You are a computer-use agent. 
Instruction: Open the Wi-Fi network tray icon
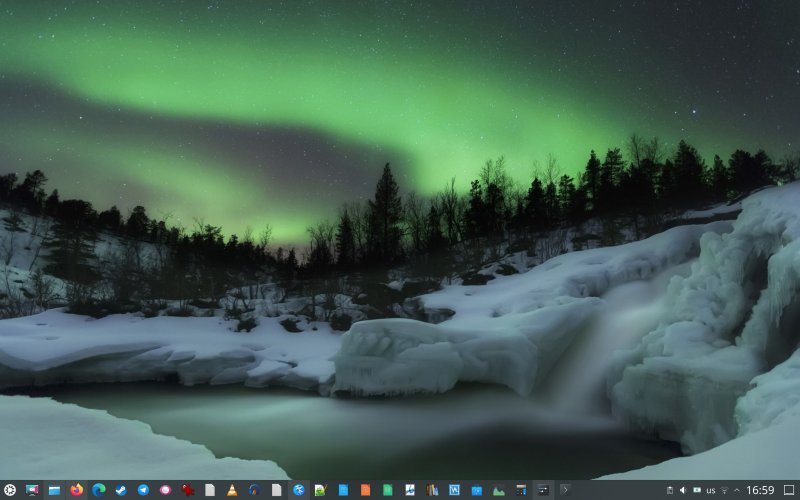pyautogui.click(x=724, y=490)
